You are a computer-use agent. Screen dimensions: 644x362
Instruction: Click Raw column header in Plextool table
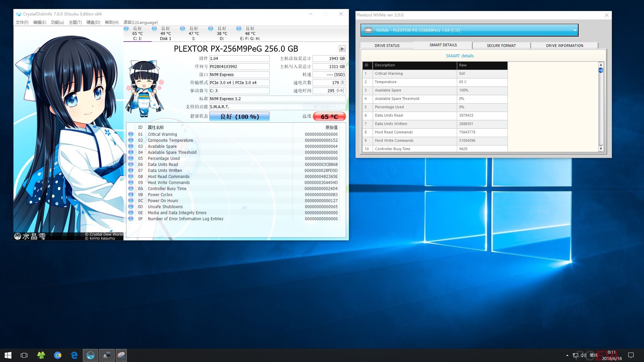coord(482,65)
